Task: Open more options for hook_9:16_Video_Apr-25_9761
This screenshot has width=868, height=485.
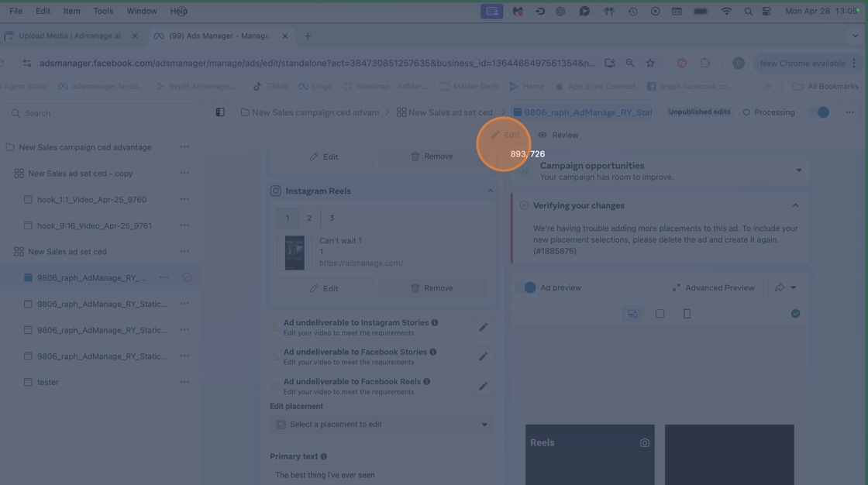Action: click(184, 225)
